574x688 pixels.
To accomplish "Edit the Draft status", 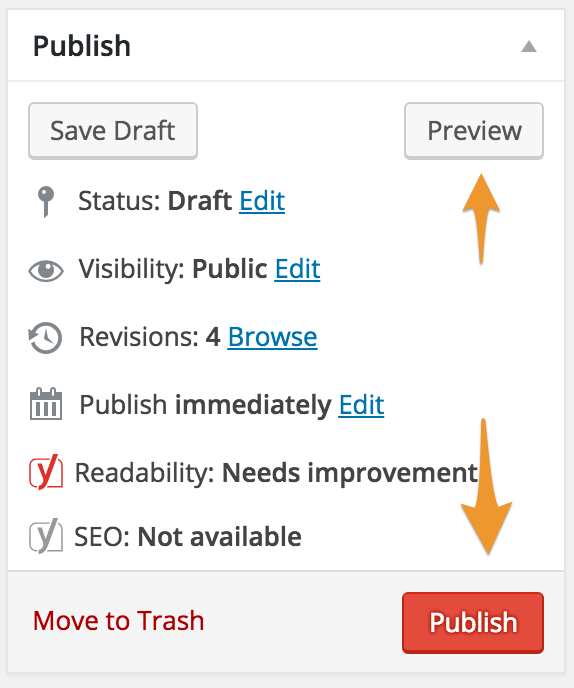I will tap(262, 201).
